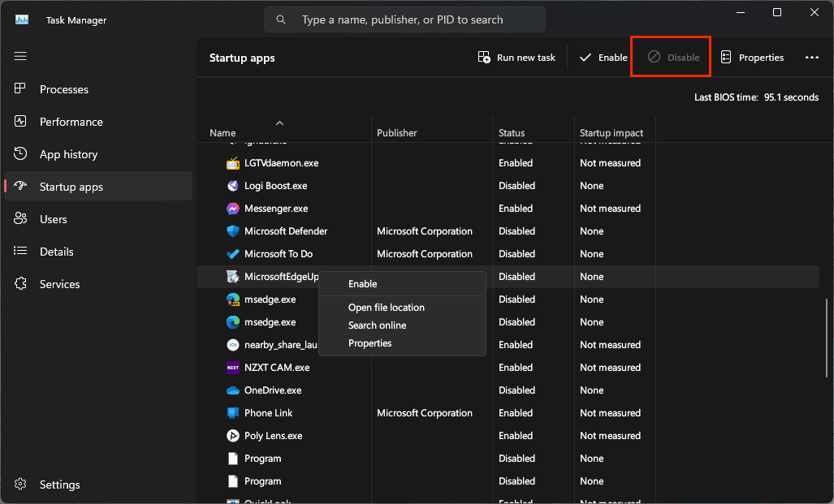The image size is (834, 504).
Task: Click the vertical scrollbar thumb
Action: point(826,338)
